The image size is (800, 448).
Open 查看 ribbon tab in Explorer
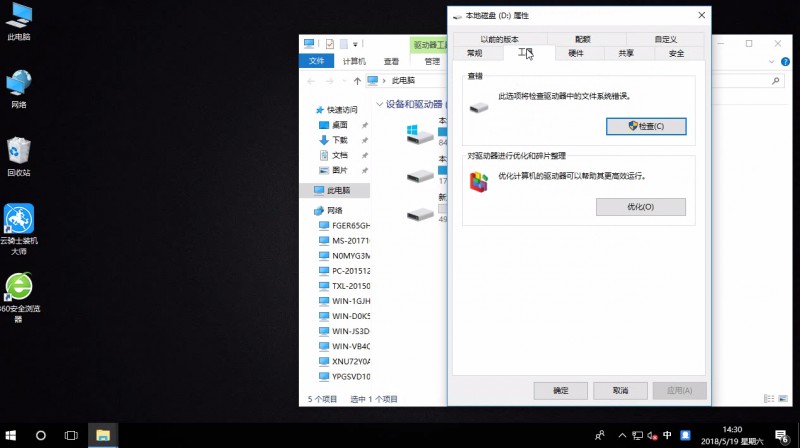point(391,61)
